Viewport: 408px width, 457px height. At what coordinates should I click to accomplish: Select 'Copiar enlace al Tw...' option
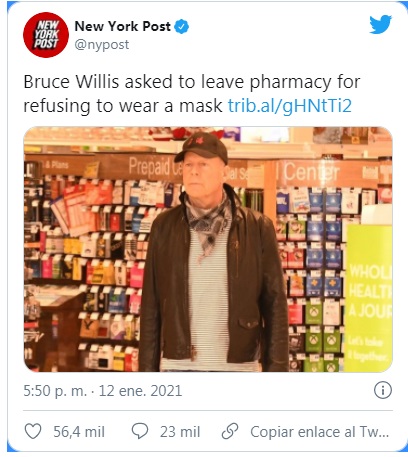coord(320,432)
